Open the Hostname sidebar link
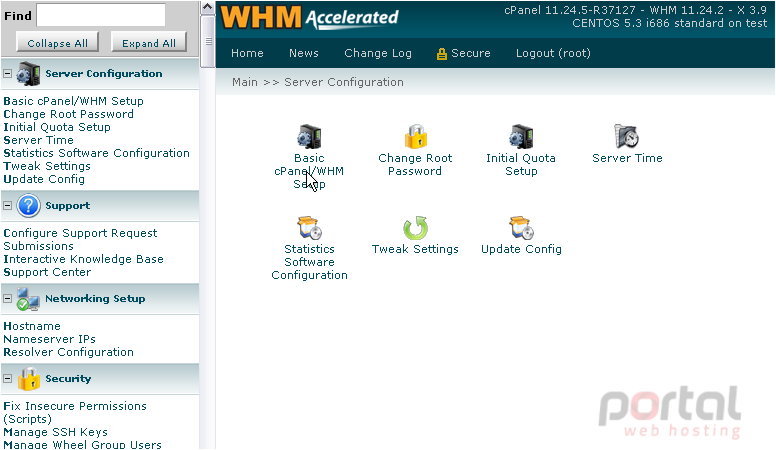This screenshot has height=450, width=776. (32, 326)
